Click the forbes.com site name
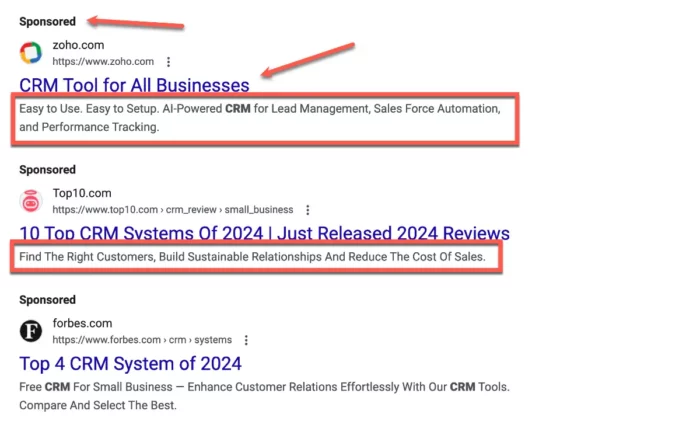 82,324
